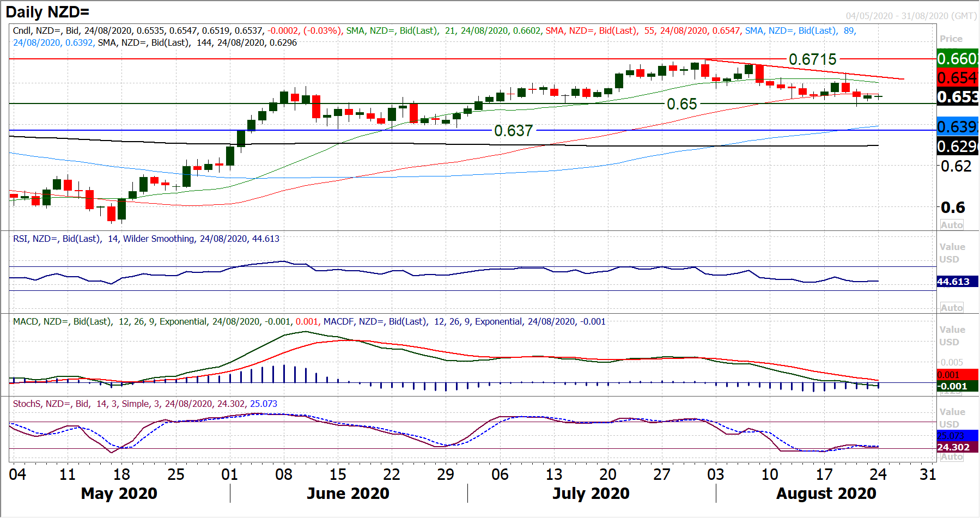Click the blue 0.639 SMA price tag
Image resolution: width=980 pixels, height=518 pixels.
pyautogui.click(x=957, y=127)
